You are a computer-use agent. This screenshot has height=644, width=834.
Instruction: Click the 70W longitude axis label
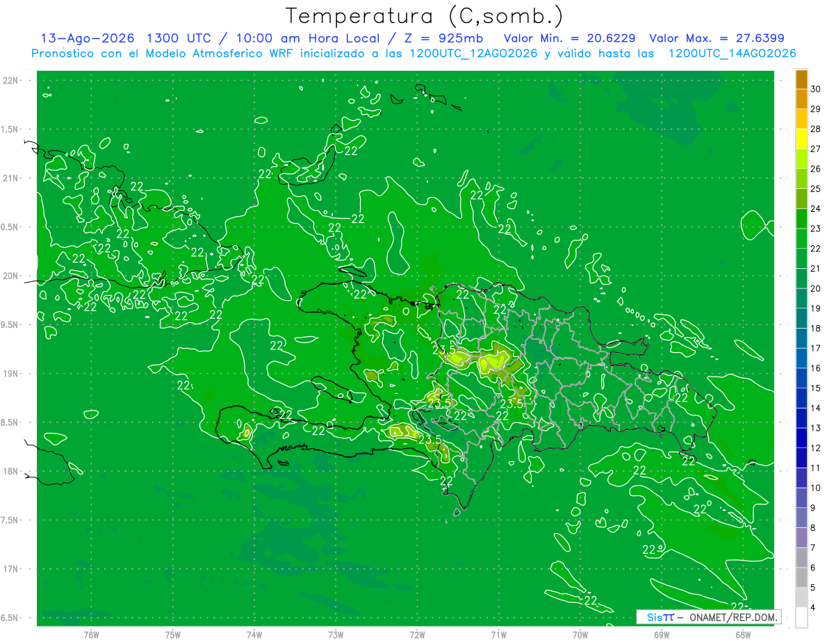pos(580,635)
